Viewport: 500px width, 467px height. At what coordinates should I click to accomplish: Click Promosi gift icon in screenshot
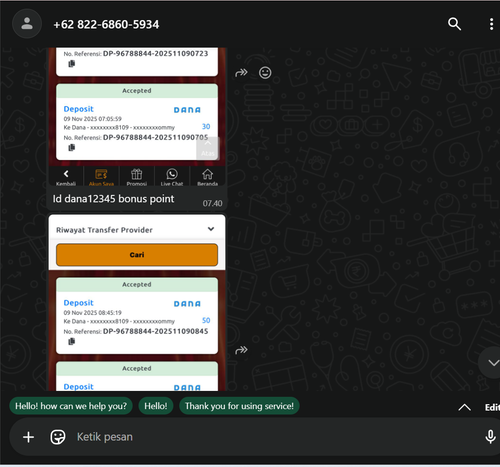tap(137, 176)
